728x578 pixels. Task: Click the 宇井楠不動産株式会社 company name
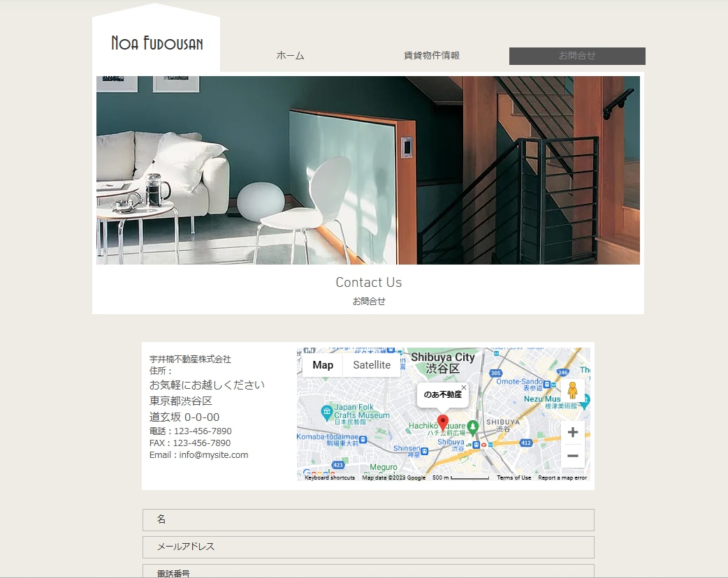[x=190, y=359]
